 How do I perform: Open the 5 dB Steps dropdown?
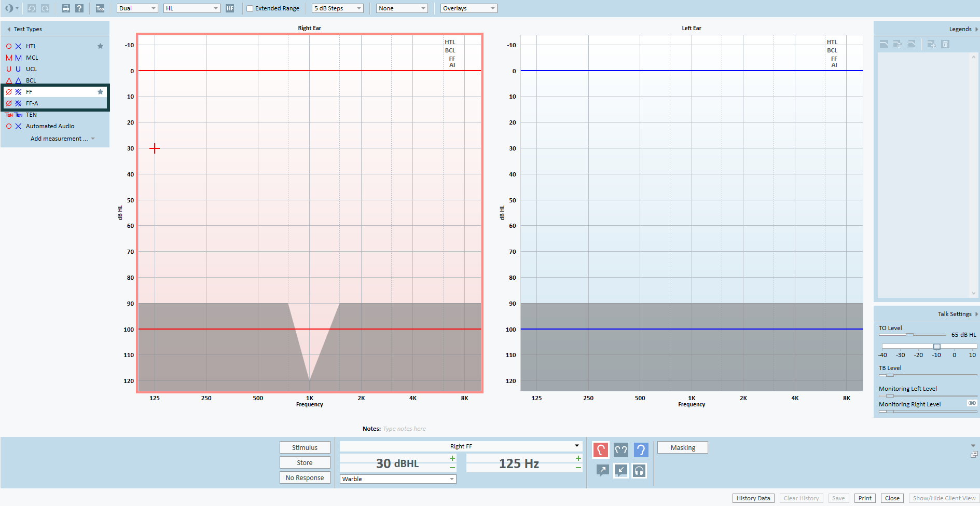coord(337,8)
